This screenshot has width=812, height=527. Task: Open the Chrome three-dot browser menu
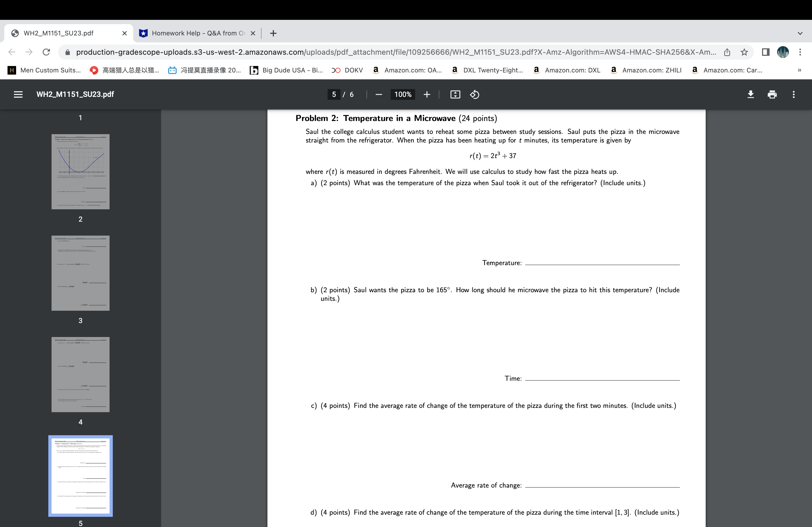coord(801,52)
